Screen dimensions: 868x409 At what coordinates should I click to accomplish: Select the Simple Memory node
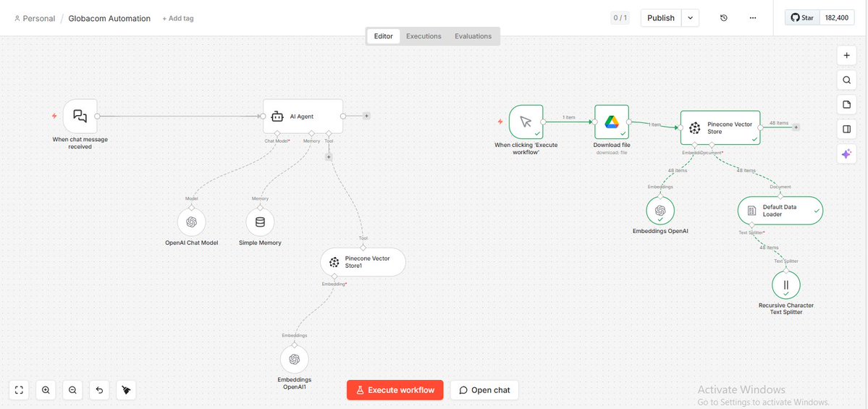[260, 222]
